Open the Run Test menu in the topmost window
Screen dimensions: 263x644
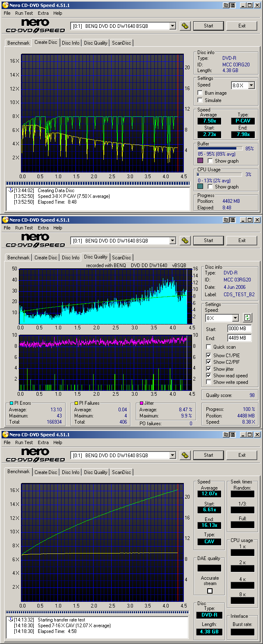point(24,13)
